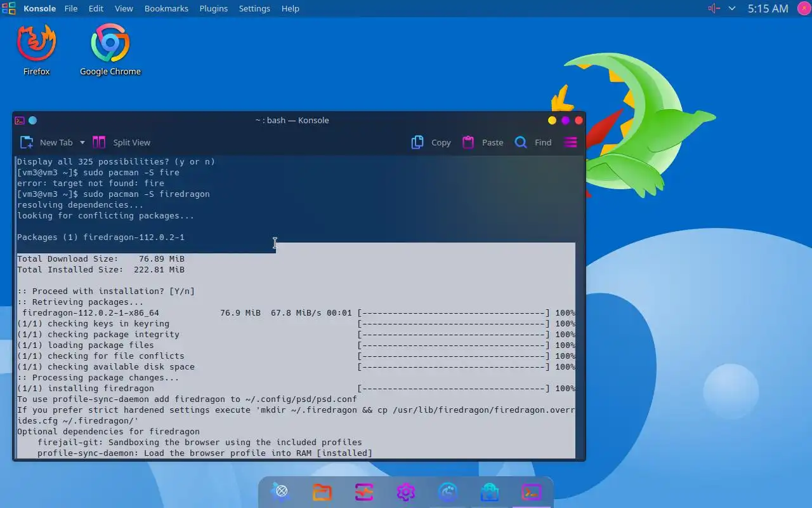Click the Copy toolbar button
812x508 pixels.
[431, 142]
